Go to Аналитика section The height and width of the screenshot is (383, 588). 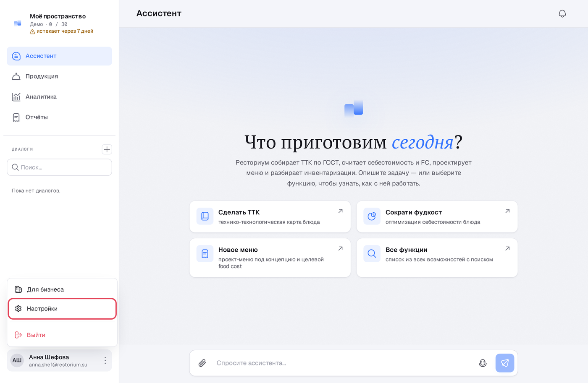pyautogui.click(x=59, y=97)
